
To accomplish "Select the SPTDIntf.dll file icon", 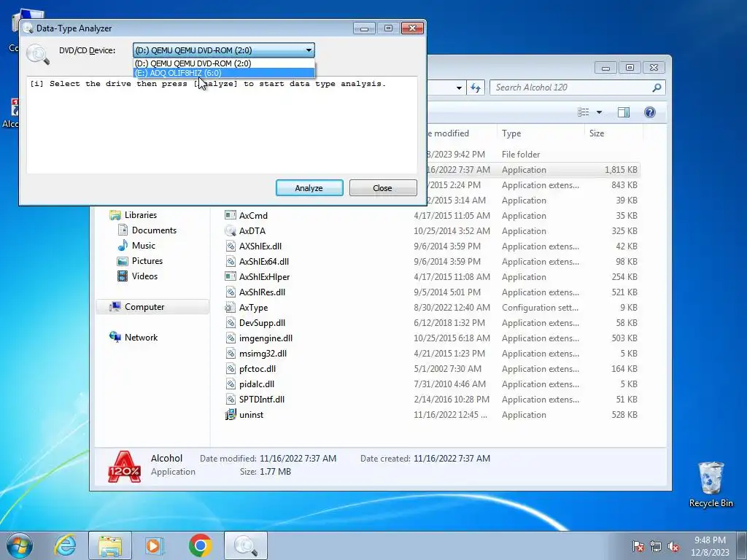I will [230, 399].
